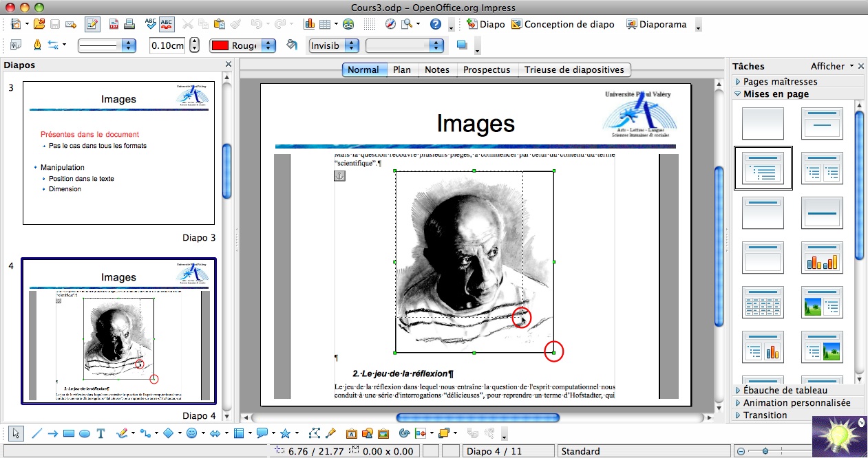This screenshot has width=868, height=458.
Task: Open an existing file with the folder icon
Action: 39,25
